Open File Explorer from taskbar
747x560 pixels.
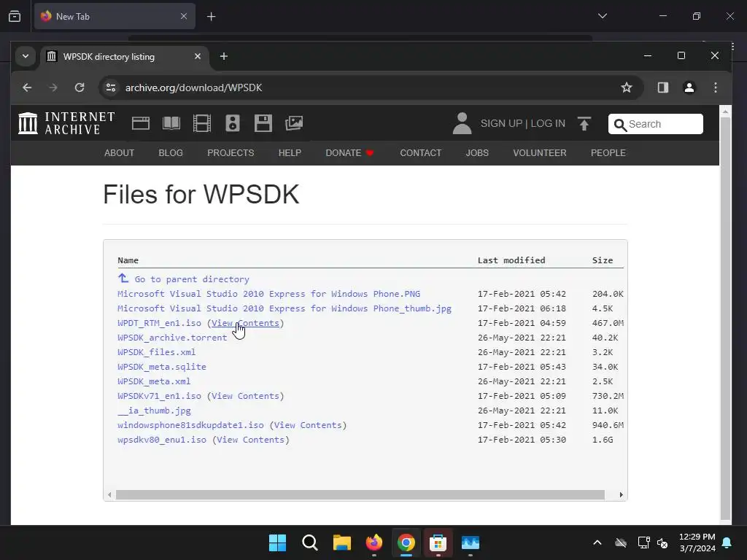pyautogui.click(x=341, y=542)
